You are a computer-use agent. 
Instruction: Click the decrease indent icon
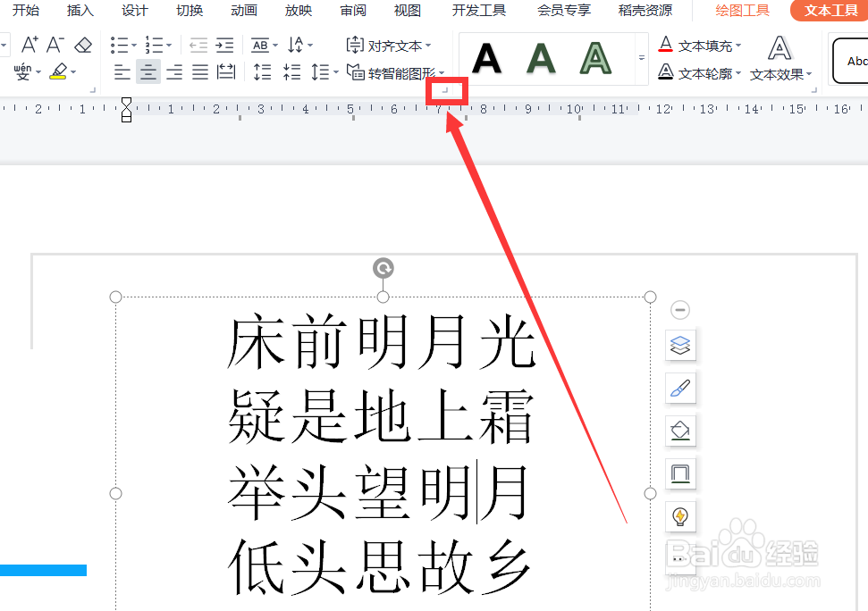[x=198, y=46]
